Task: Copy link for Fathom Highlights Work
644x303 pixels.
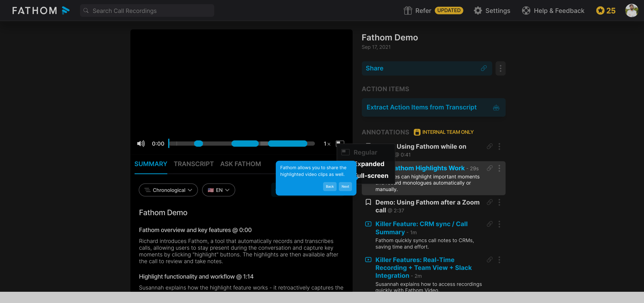Action: 490,168
